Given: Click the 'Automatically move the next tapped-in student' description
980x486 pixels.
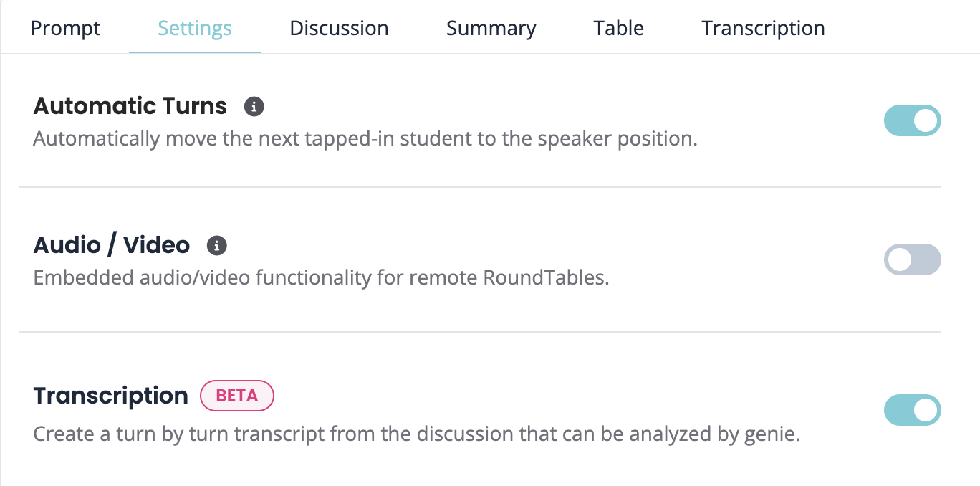Looking at the screenshot, I should (x=365, y=138).
